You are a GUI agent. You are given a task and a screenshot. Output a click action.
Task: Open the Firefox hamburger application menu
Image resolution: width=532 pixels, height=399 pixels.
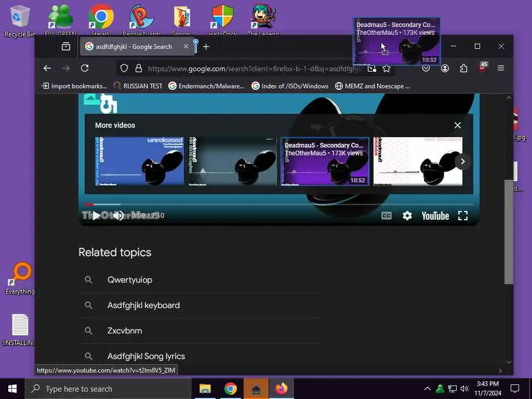[x=500, y=68]
